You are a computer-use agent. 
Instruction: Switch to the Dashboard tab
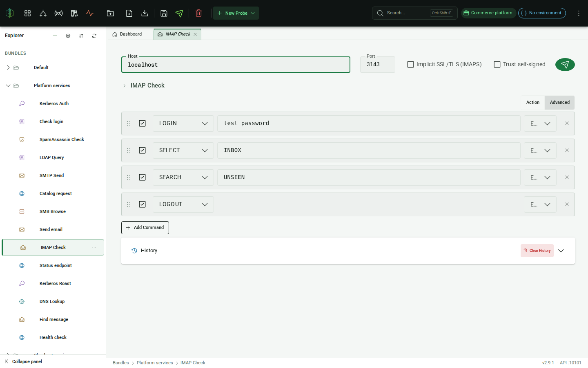coord(127,34)
